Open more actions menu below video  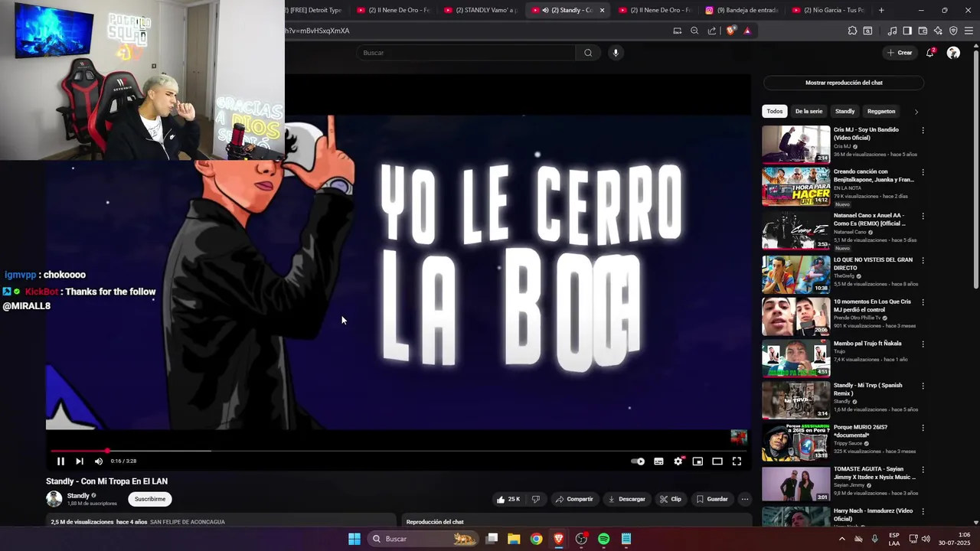744,499
